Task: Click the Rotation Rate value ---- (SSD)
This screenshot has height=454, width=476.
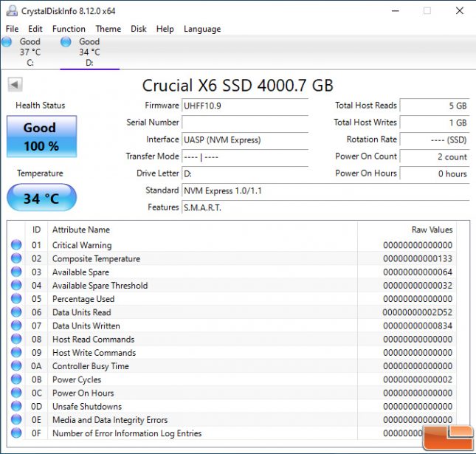Action: [x=435, y=140]
